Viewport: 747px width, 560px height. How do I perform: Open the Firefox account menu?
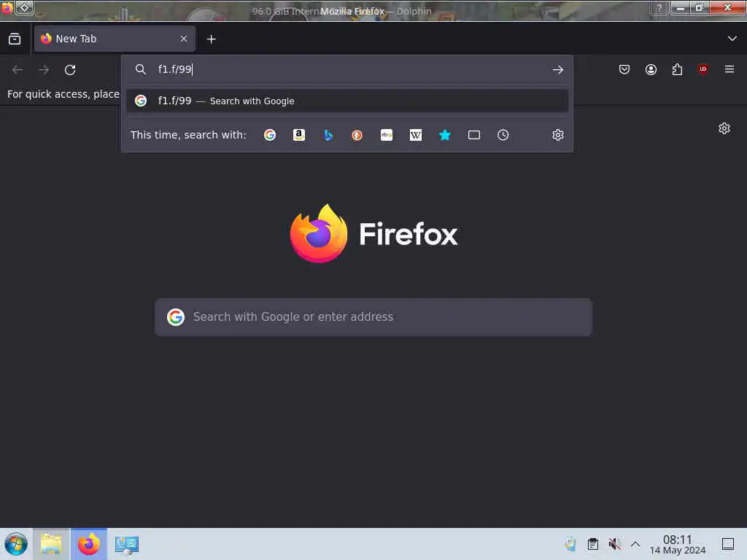click(651, 69)
